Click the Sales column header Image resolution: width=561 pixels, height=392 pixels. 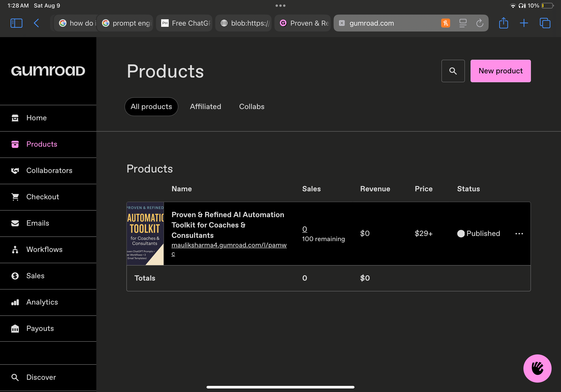312,189
